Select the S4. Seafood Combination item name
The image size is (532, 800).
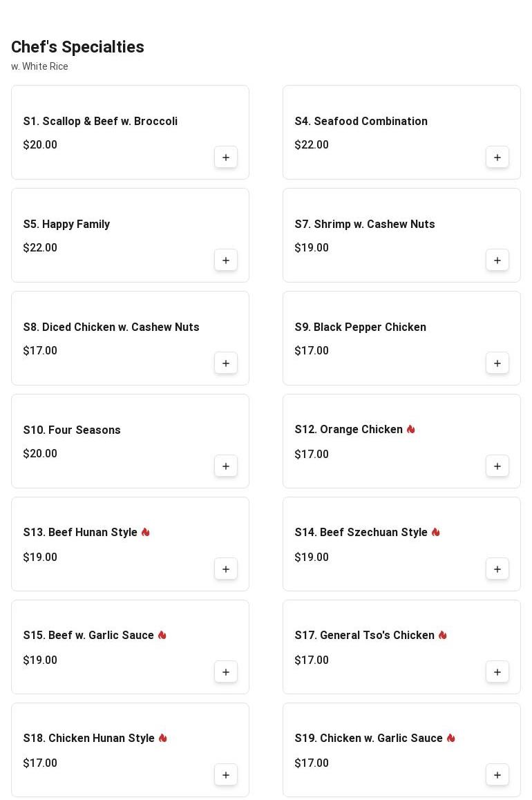tap(361, 122)
